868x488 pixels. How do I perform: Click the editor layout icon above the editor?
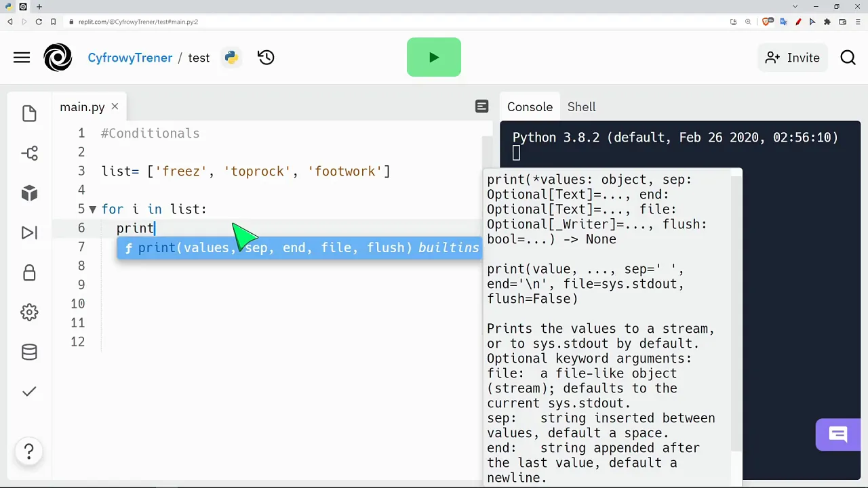click(x=481, y=106)
